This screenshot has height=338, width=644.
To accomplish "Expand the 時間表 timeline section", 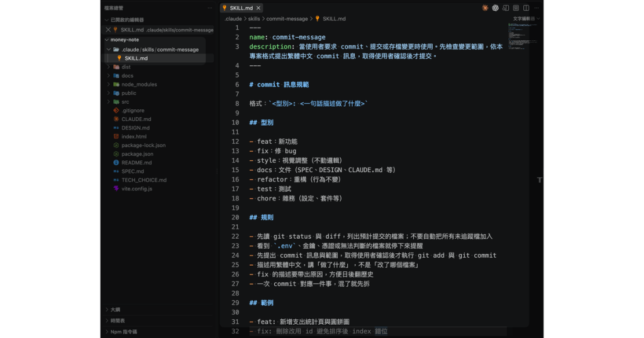I will click(x=107, y=321).
